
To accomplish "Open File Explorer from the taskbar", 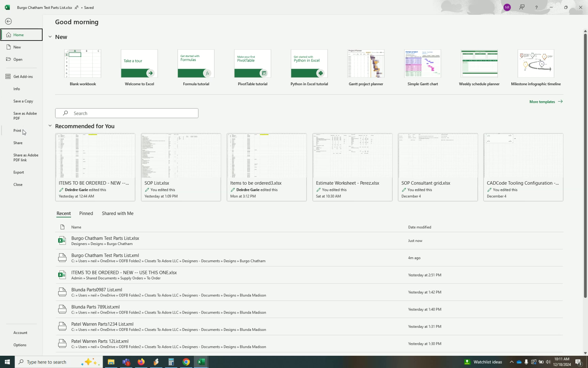I will pyautogui.click(x=111, y=362).
